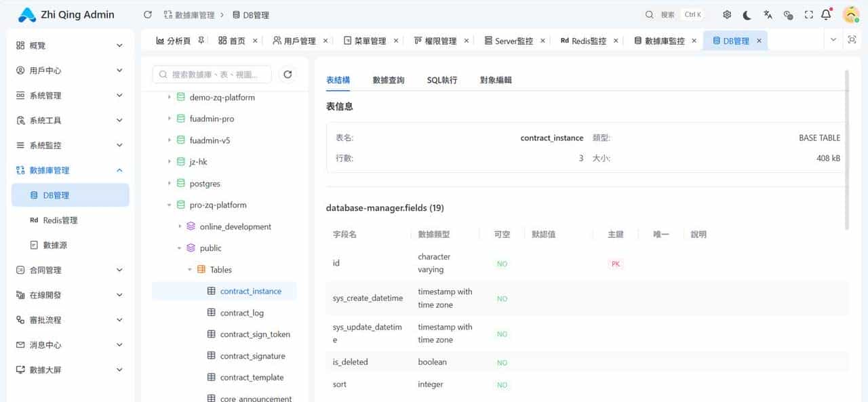Open the language switcher icon
This screenshot has width=868, height=402.
point(769,14)
